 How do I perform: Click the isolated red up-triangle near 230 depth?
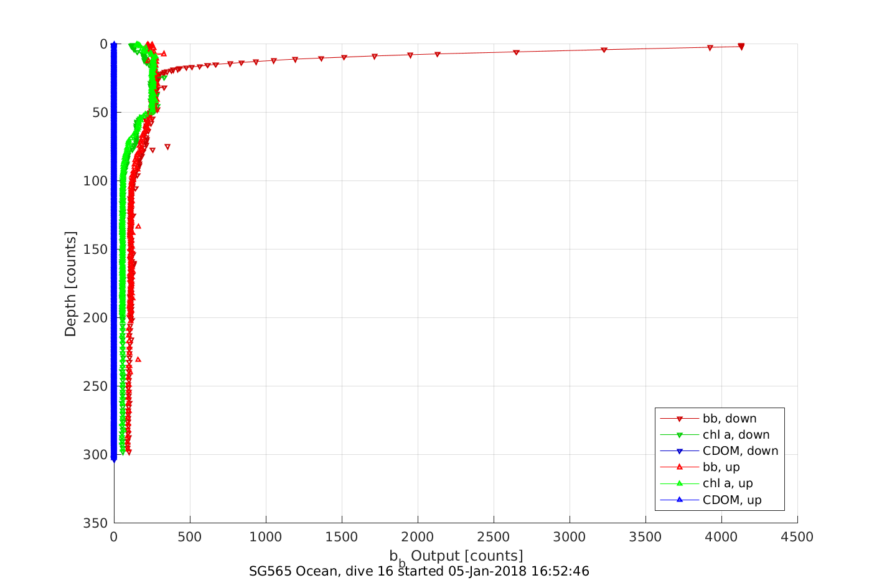coord(138,359)
